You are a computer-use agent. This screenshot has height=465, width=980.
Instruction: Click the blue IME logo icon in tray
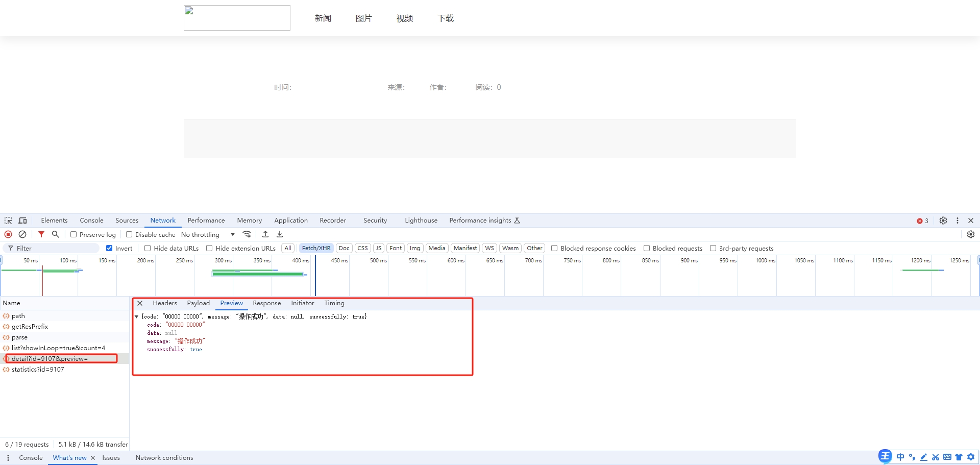coord(885,456)
